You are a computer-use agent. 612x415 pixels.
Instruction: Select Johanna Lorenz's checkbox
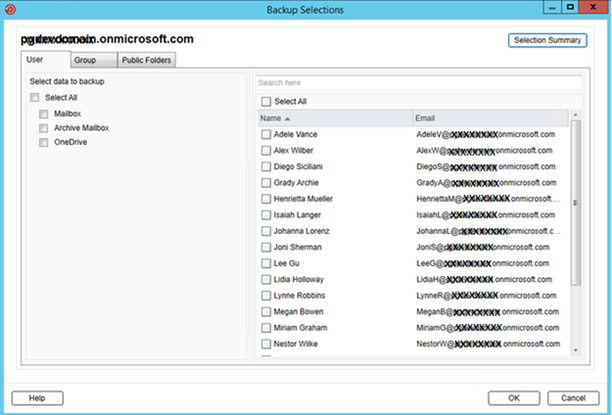(x=266, y=231)
